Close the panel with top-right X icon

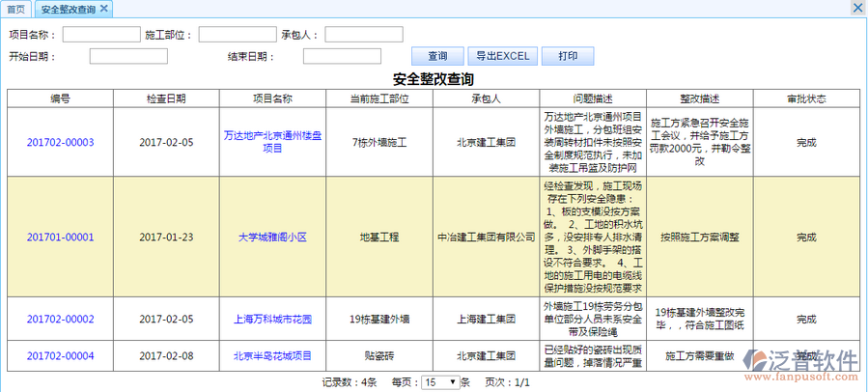(x=857, y=8)
